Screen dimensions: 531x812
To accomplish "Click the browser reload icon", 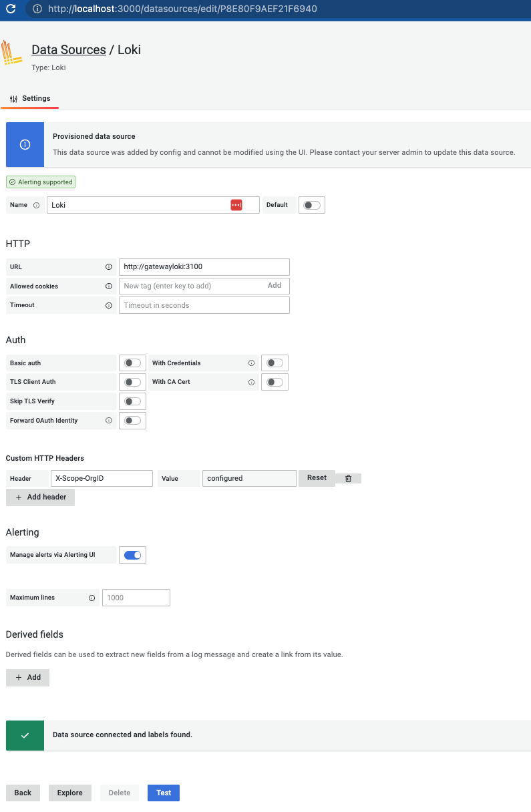I will [x=11, y=9].
